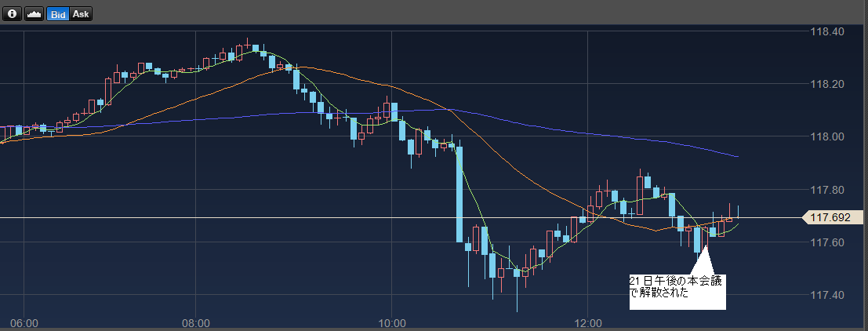Click the 10:00 time axis label
This screenshot has height=331, width=868.
click(392, 322)
